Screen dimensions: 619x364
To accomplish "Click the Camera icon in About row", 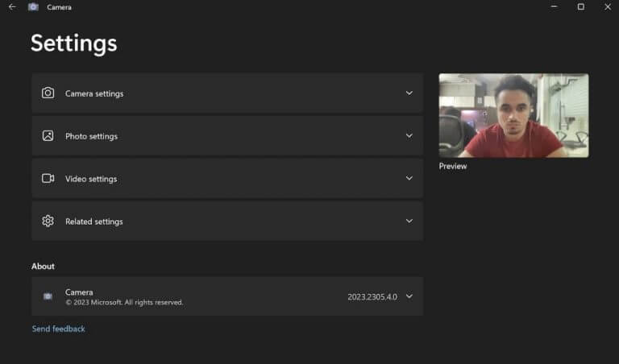I will (48, 296).
